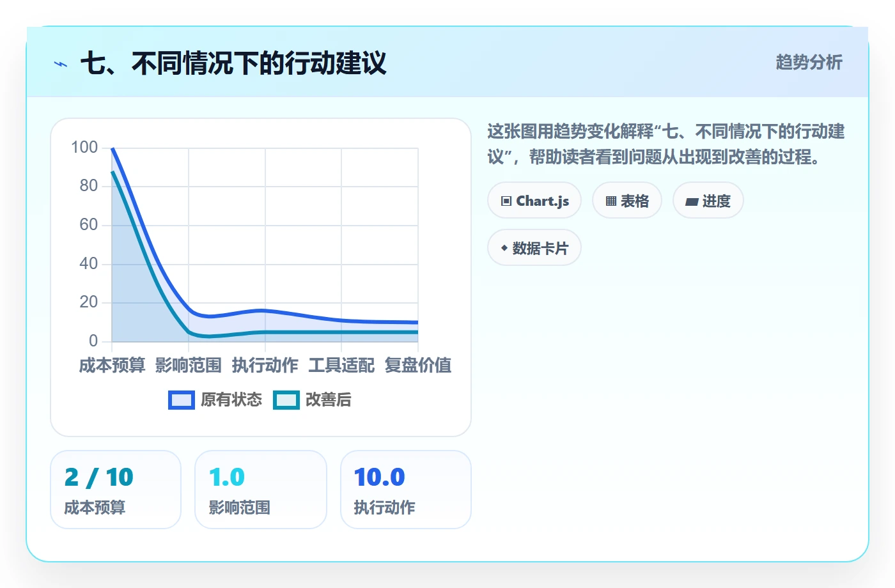Click the 10.0 value text
The image size is (895, 588).
click(x=380, y=477)
